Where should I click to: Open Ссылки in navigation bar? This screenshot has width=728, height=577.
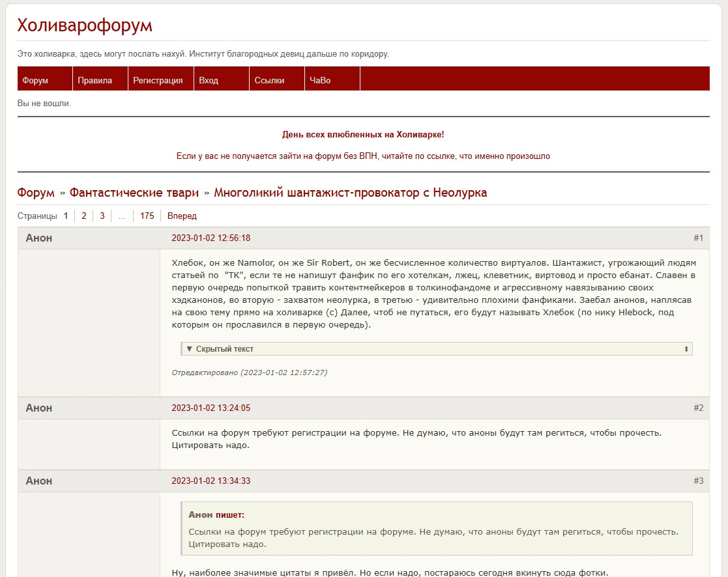point(269,81)
